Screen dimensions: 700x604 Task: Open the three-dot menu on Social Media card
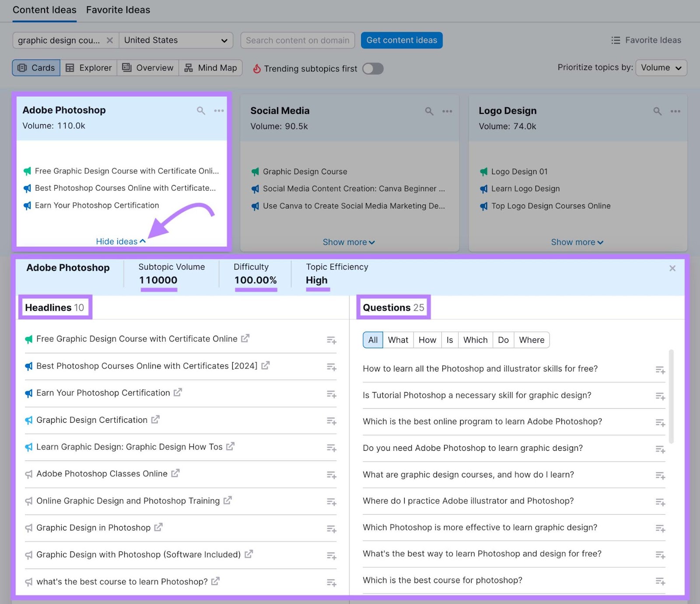447,111
